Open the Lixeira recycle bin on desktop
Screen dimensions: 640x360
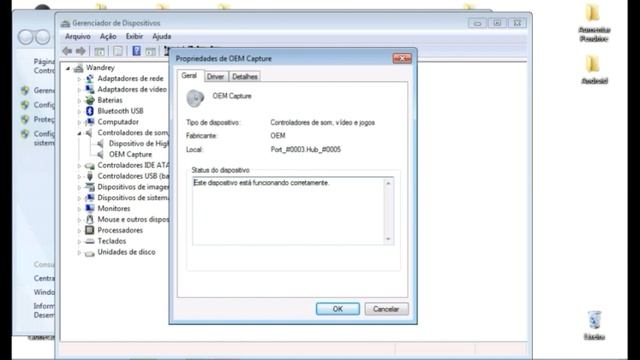click(594, 325)
